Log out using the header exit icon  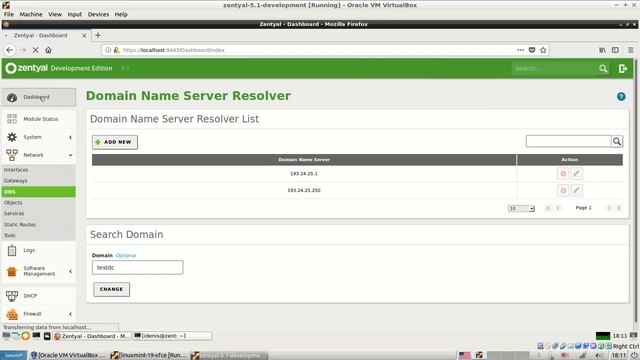coord(623,69)
